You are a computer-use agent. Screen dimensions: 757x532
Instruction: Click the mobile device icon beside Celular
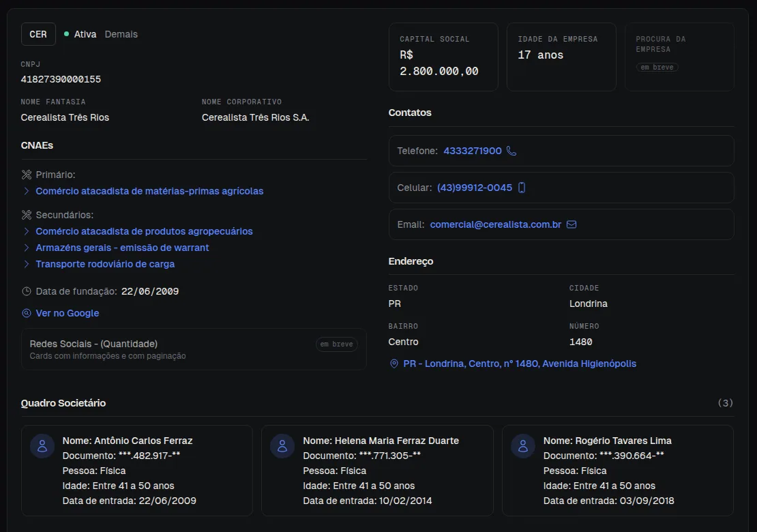coord(522,188)
